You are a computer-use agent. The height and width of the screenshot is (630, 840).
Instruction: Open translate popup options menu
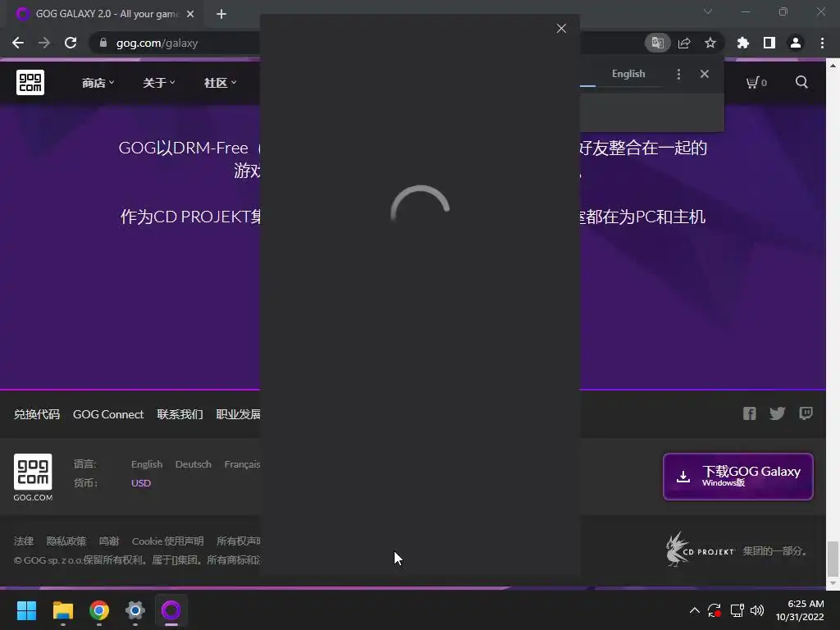(678, 75)
